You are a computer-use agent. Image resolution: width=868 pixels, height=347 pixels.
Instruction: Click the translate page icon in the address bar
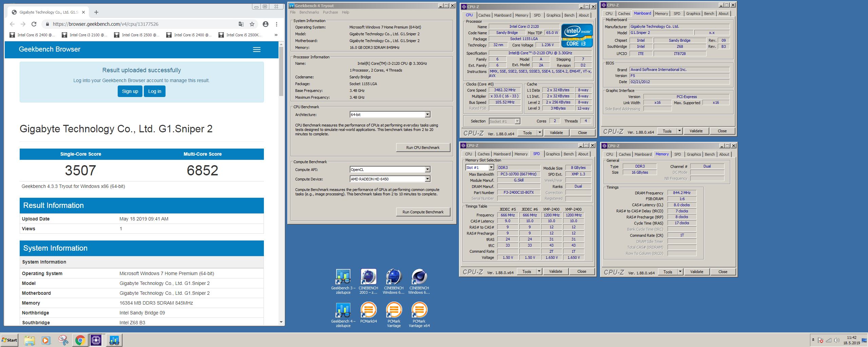[241, 24]
